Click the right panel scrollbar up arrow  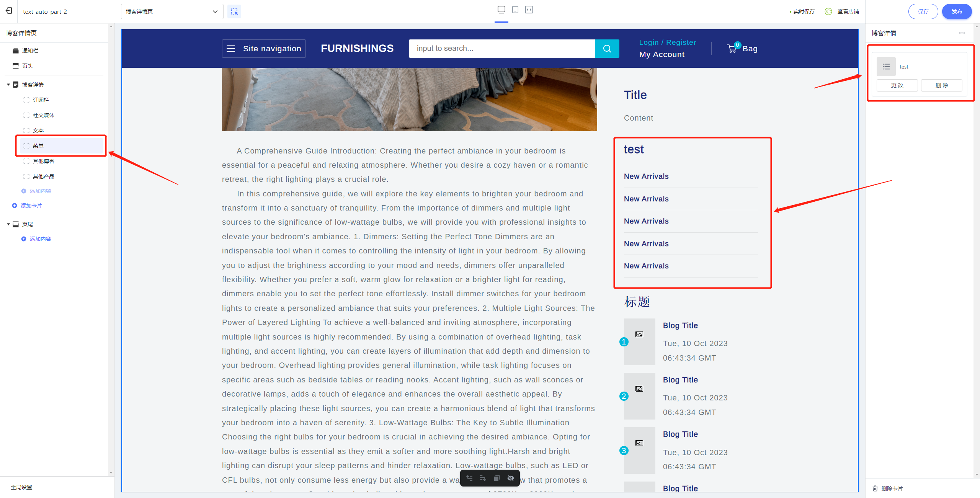click(977, 26)
